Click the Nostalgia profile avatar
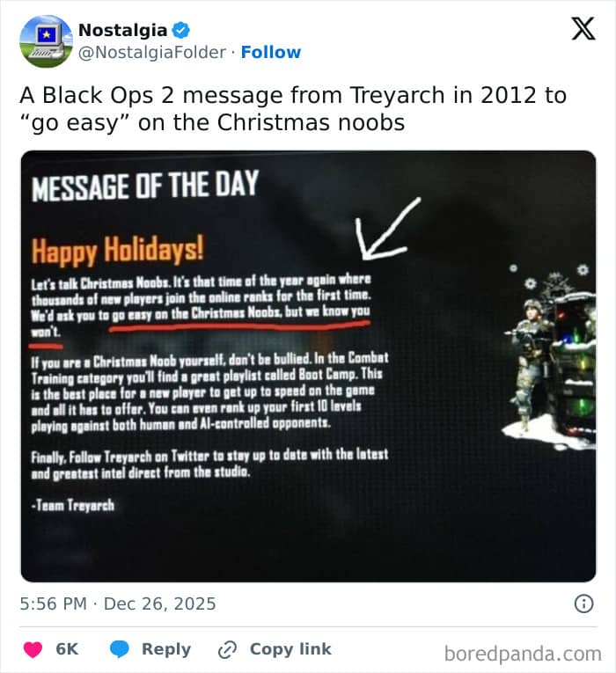Image resolution: width=616 pixels, height=673 pixels. pyautogui.click(x=47, y=41)
